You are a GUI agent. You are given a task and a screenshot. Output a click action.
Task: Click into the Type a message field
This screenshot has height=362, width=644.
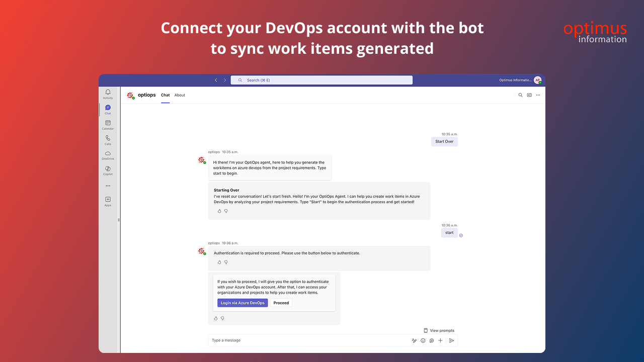tap(308, 340)
